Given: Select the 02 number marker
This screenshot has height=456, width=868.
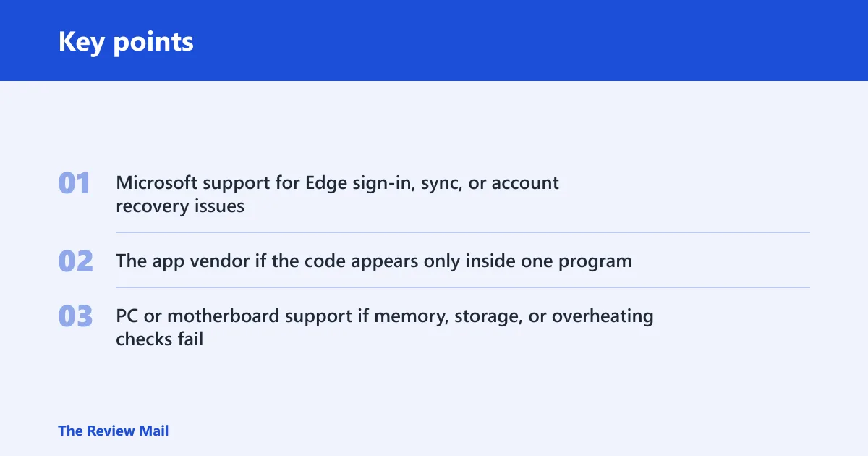Looking at the screenshot, I should pos(75,261).
